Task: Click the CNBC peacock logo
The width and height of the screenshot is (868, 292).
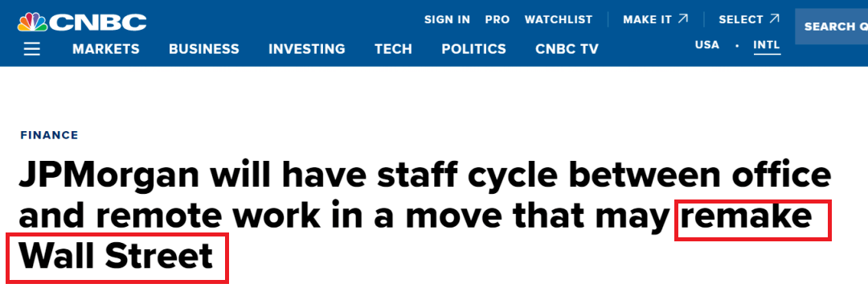Action: coord(82,22)
